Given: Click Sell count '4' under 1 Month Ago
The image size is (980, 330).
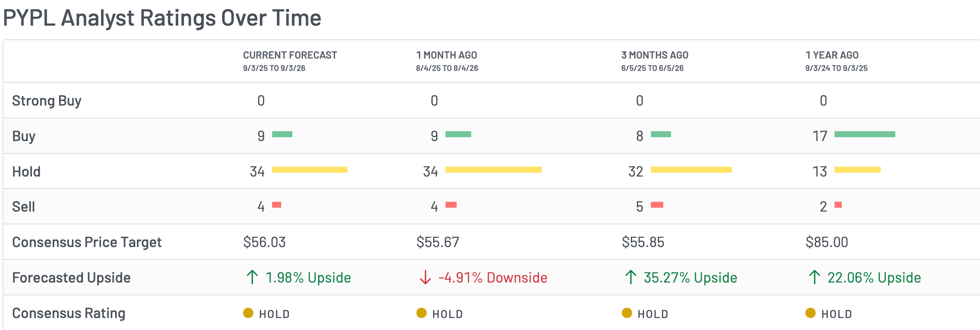Looking at the screenshot, I should (434, 207).
